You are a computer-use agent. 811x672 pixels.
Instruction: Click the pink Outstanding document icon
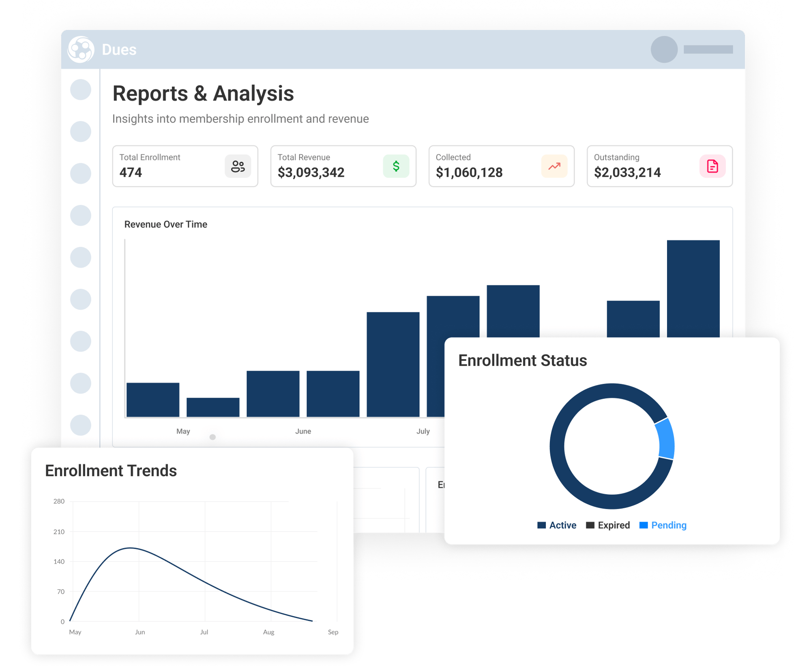click(x=712, y=166)
